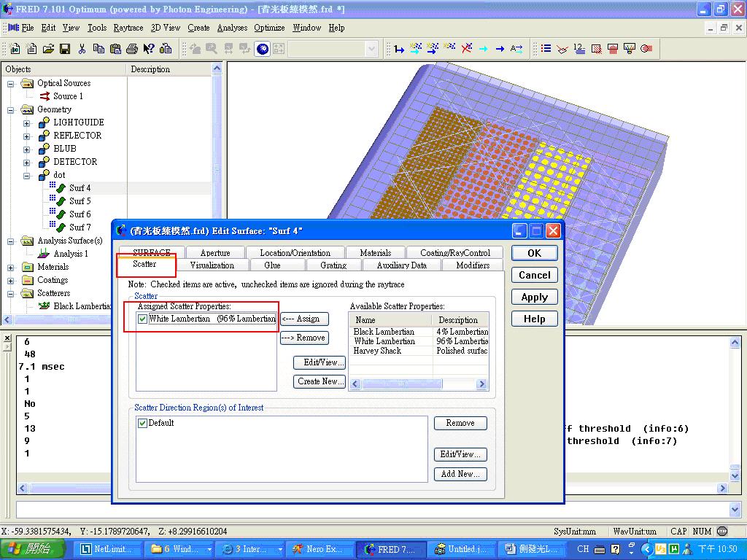Click the Cut scissors toolbar icon
Screen dimensions: 747x560
[82, 49]
